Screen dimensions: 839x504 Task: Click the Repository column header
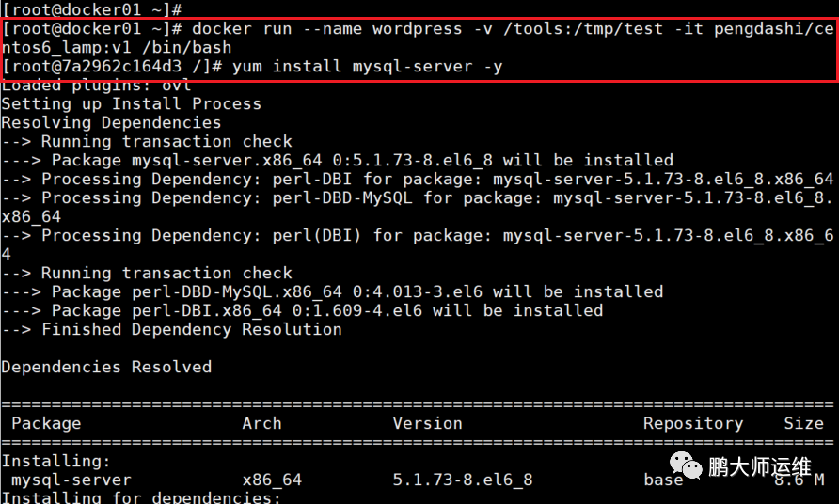click(692, 423)
